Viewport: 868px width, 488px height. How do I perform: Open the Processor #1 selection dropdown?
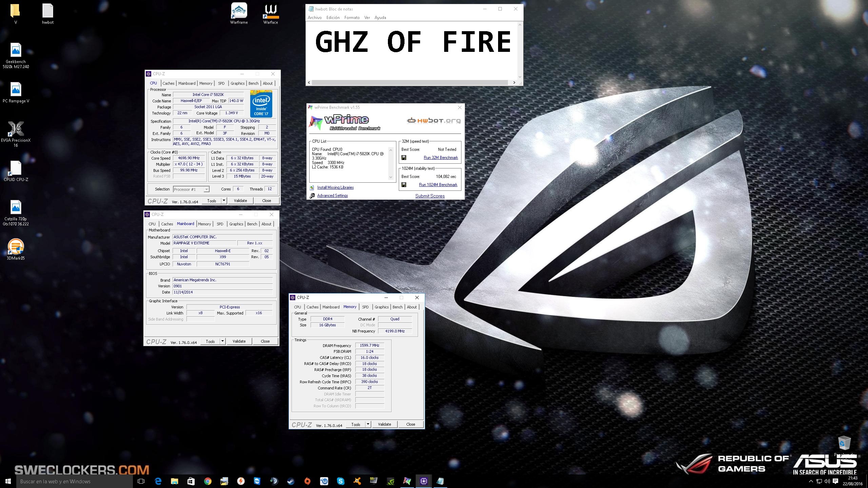pyautogui.click(x=191, y=189)
